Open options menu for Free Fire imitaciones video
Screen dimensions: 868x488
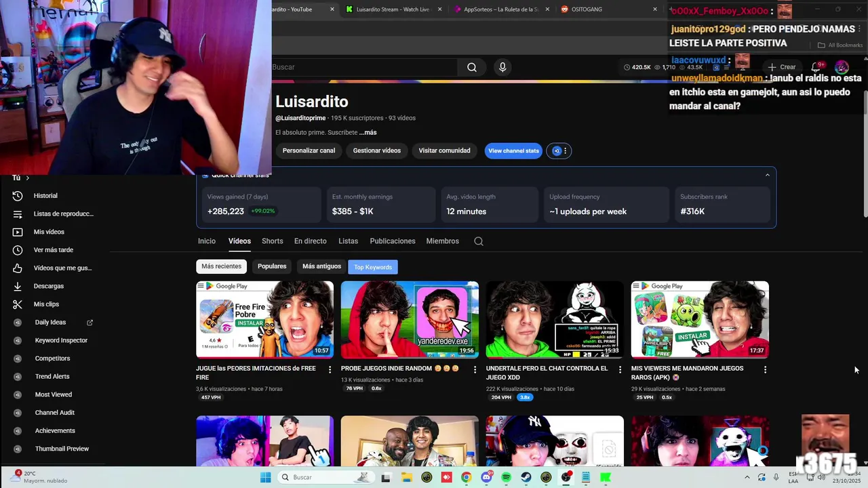pyautogui.click(x=330, y=369)
